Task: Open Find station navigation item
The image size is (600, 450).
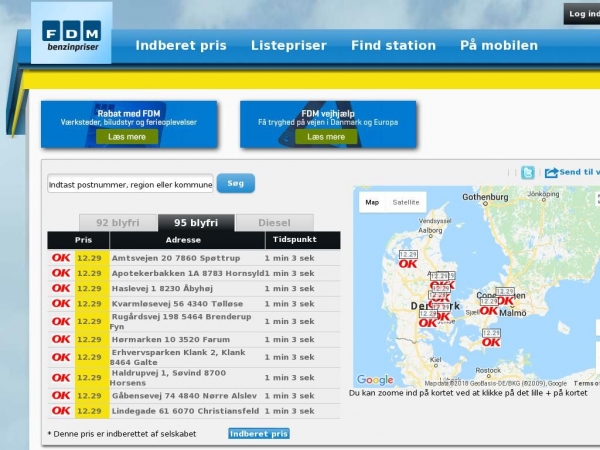Action: point(393,46)
